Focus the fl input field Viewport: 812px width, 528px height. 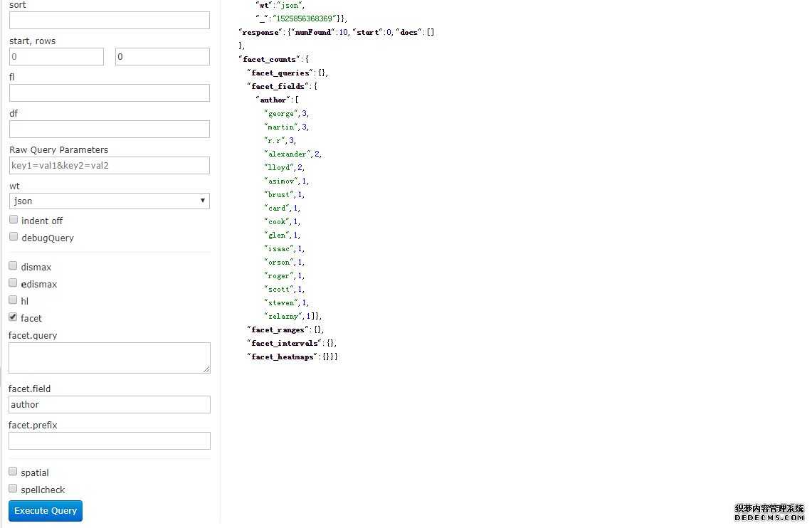pos(110,93)
